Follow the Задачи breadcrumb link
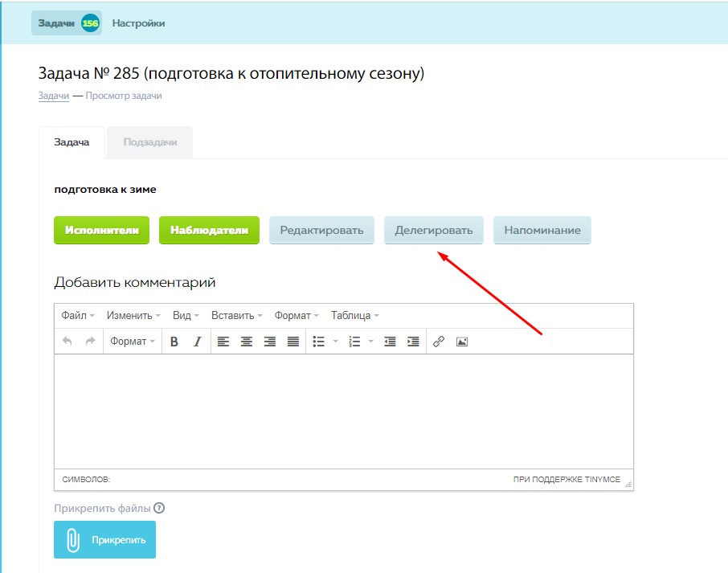The width and height of the screenshot is (728, 573). [x=53, y=96]
